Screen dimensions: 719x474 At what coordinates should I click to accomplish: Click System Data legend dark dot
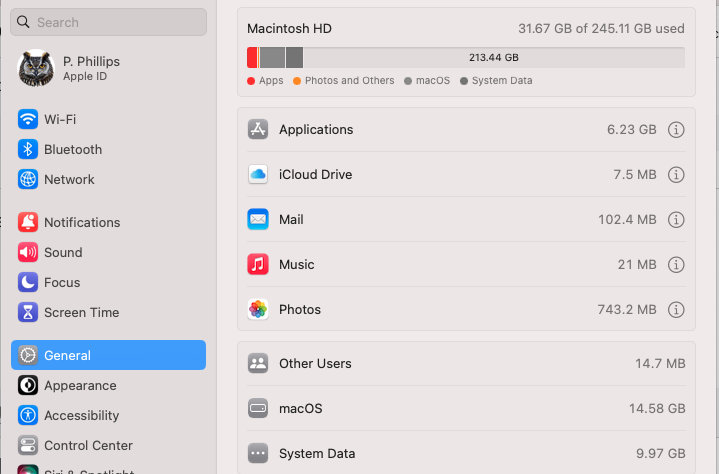[x=464, y=81]
